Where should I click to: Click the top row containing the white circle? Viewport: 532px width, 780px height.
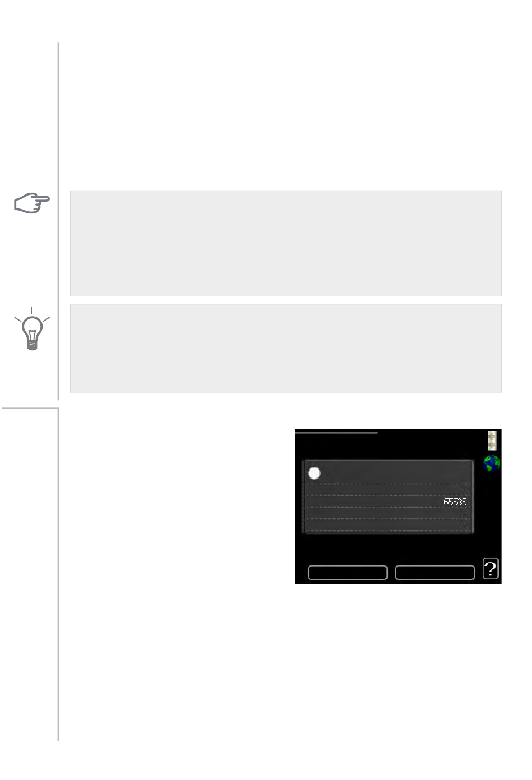click(x=388, y=473)
